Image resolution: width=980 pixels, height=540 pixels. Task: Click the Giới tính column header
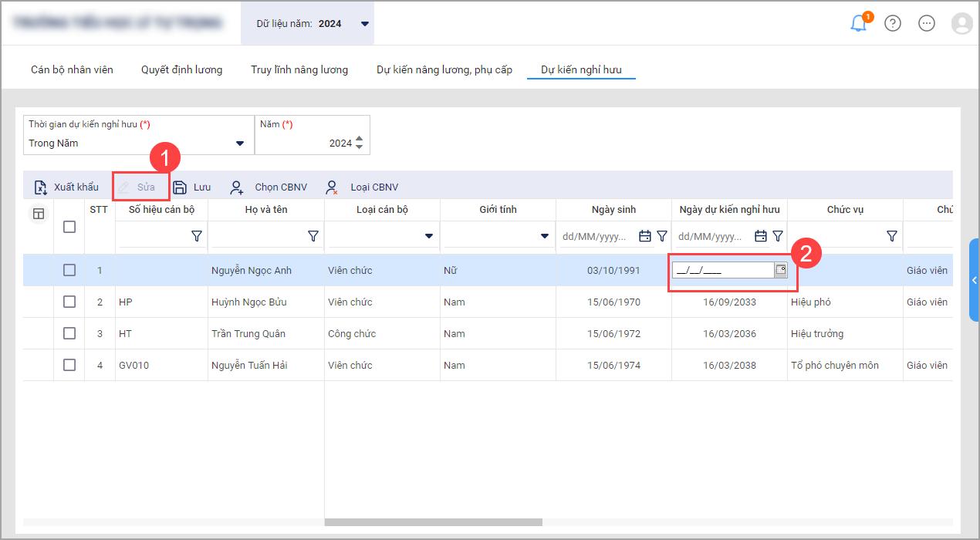[x=498, y=209]
